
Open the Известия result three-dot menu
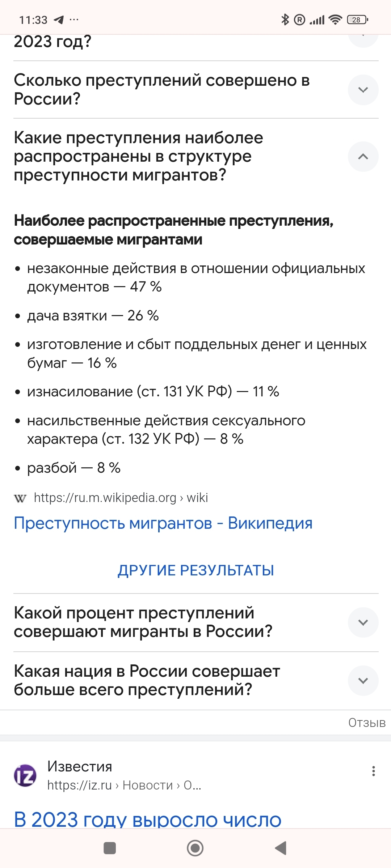373,771
